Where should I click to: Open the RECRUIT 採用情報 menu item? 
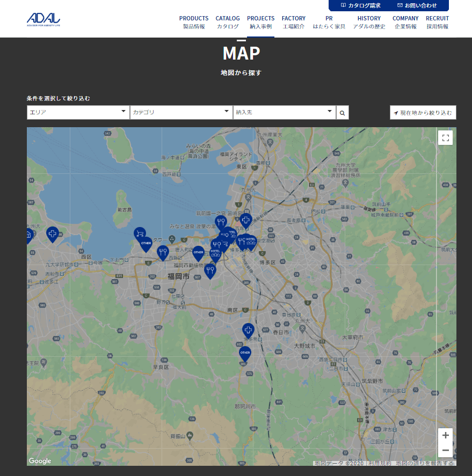pos(437,22)
